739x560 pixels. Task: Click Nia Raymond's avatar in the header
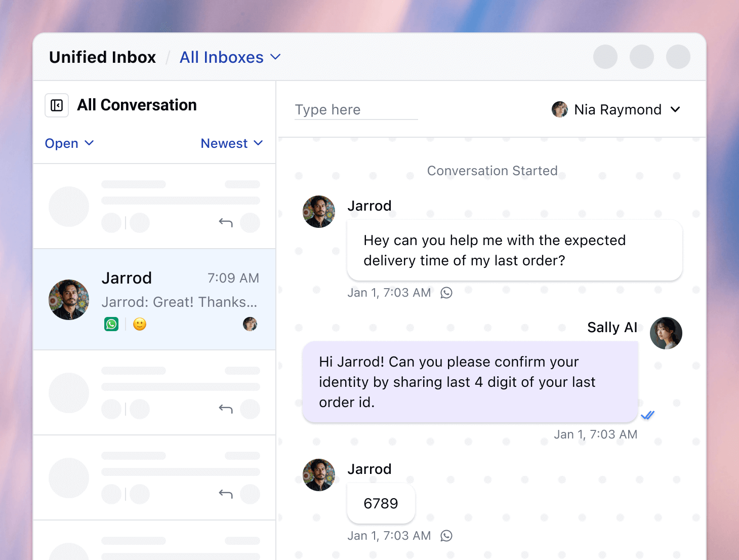[x=559, y=109]
